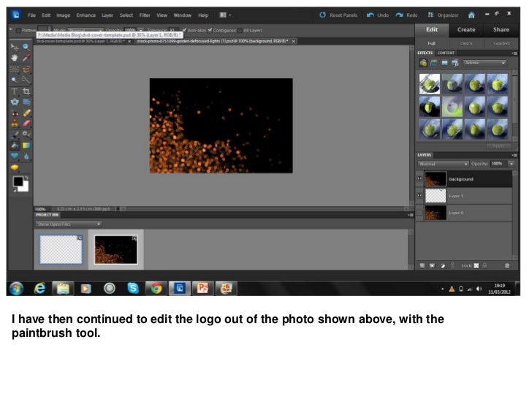Show Layer 0 with its visibility box
532x399 pixels.
419,213
